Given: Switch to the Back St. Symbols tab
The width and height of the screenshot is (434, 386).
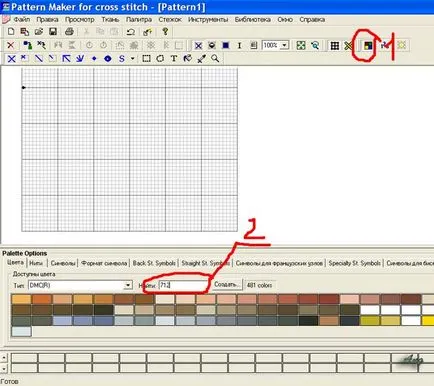Looking at the screenshot, I should (x=154, y=263).
